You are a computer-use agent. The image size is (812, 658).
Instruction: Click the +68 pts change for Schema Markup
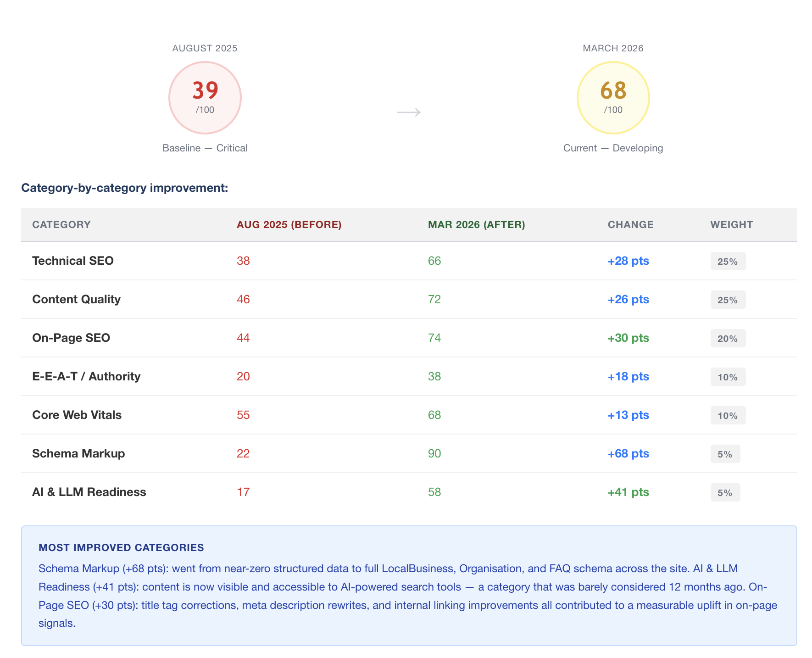pos(628,453)
